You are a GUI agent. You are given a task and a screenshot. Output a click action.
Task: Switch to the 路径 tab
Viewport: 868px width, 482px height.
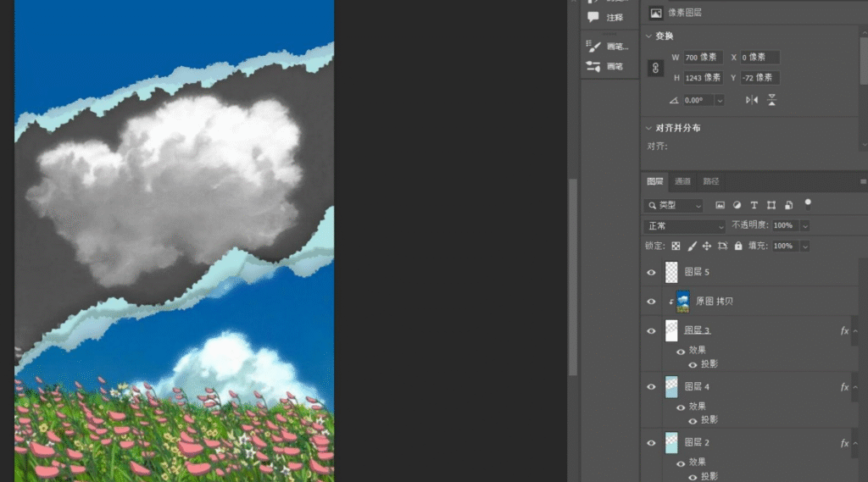point(711,181)
